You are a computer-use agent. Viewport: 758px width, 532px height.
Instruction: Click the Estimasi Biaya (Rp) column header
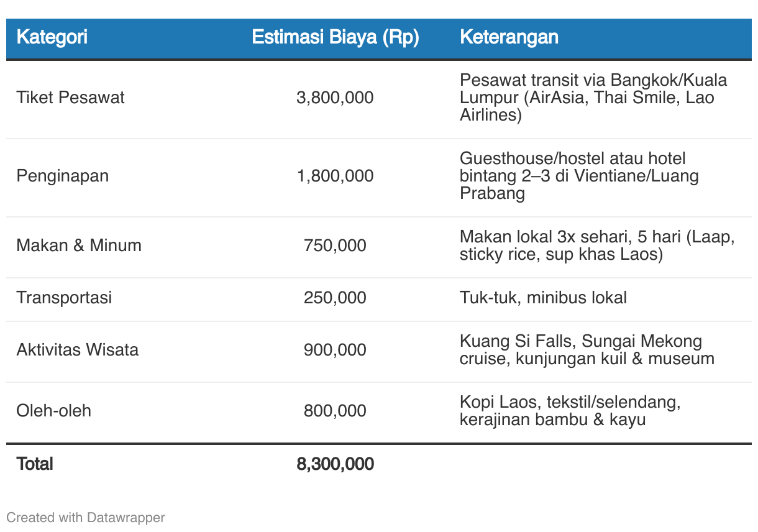336,37
